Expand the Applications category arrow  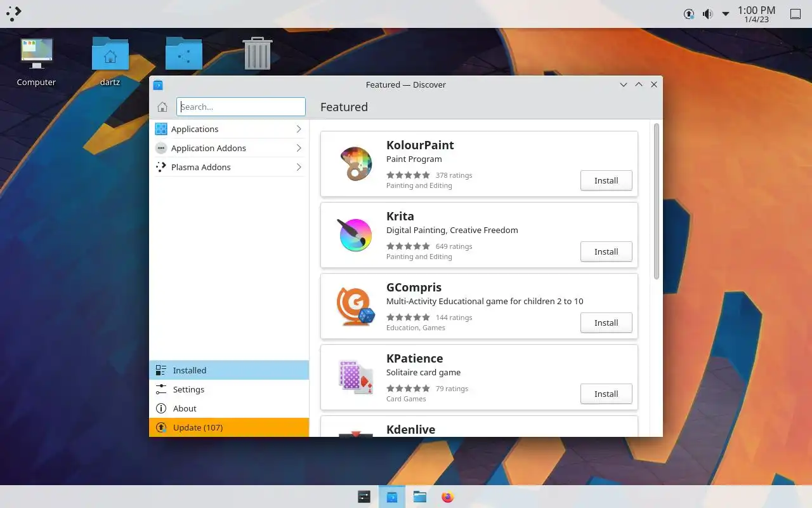(x=299, y=129)
